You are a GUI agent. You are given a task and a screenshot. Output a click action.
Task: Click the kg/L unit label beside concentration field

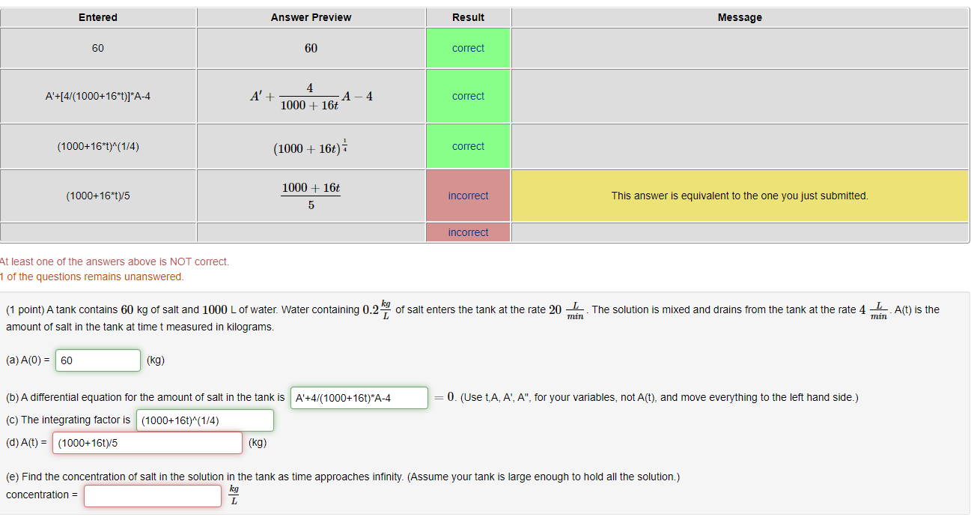point(233,495)
